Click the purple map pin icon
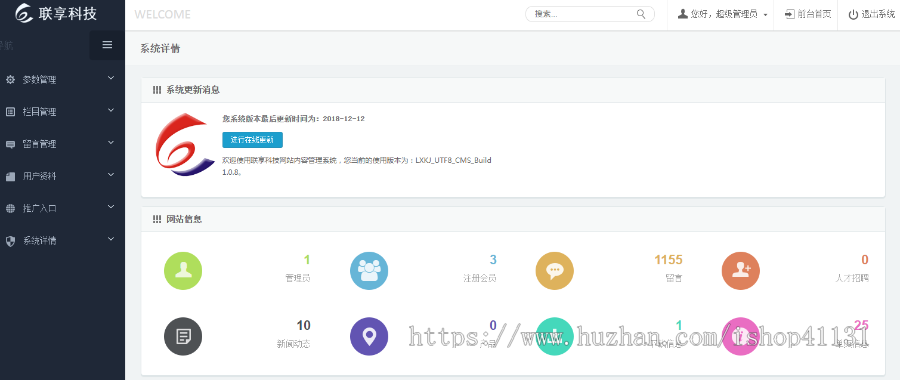This screenshot has width=900, height=380. tap(369, 336)
